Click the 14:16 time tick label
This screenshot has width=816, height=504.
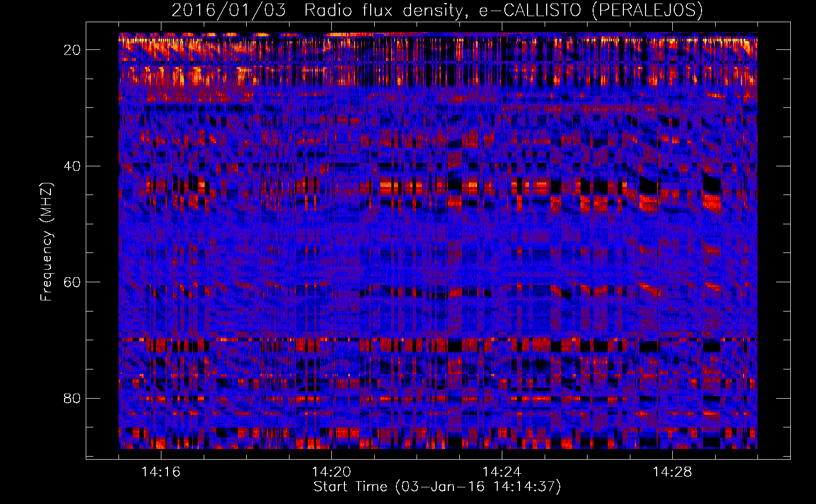click(161, 472)
